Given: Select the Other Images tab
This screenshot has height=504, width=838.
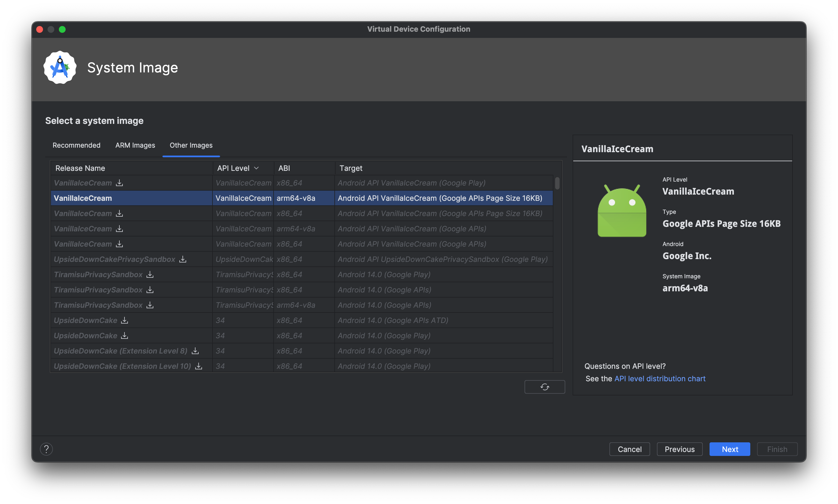Looking at the screenshot, I should tap(190, 145).
